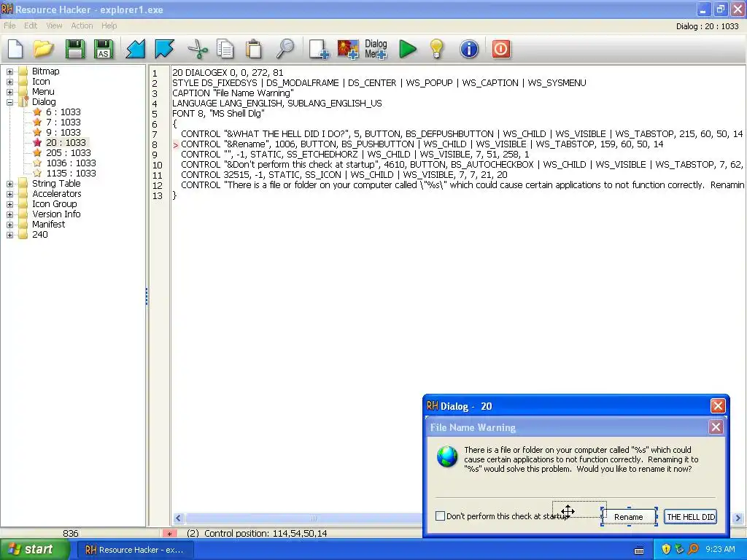The image size is (747, 560).
Task: Close the File Name Warning preview dialog
Action: (x=716, y=427)
